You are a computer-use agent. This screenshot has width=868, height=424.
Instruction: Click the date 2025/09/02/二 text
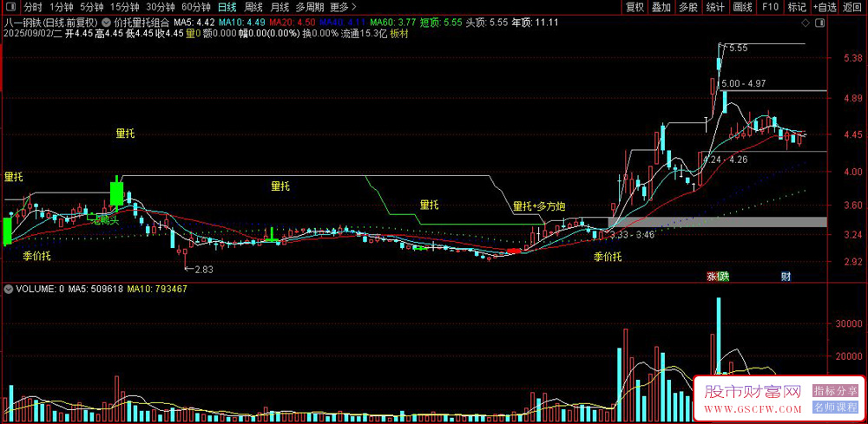click(32, 34)
